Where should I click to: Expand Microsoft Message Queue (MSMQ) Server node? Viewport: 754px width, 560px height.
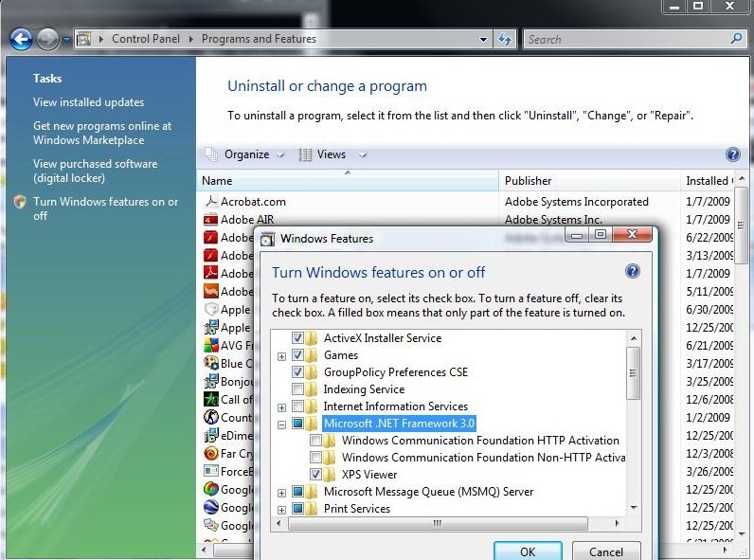(x=281, y=493)
